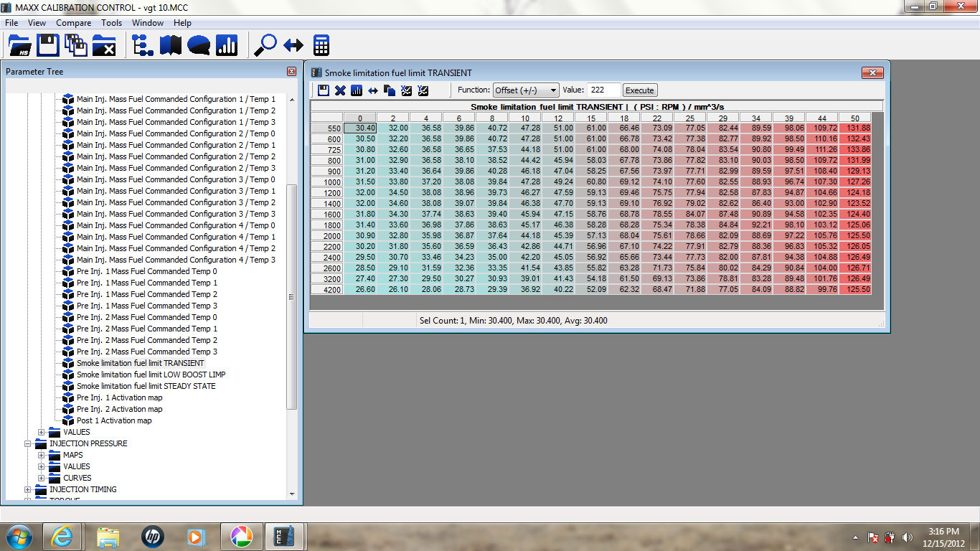The width and height of the screenshot is (980, 551).
Task: Click the X-axis edit icon
Action: click(406, 90)
